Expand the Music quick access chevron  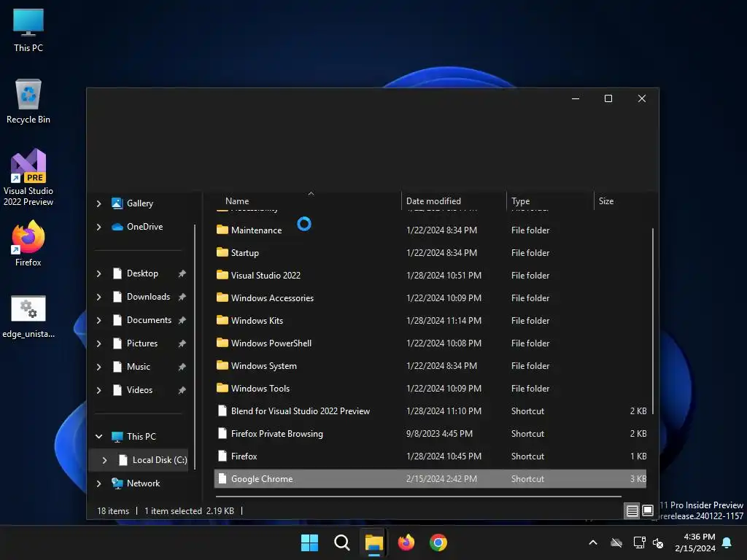tap(98, 367)
